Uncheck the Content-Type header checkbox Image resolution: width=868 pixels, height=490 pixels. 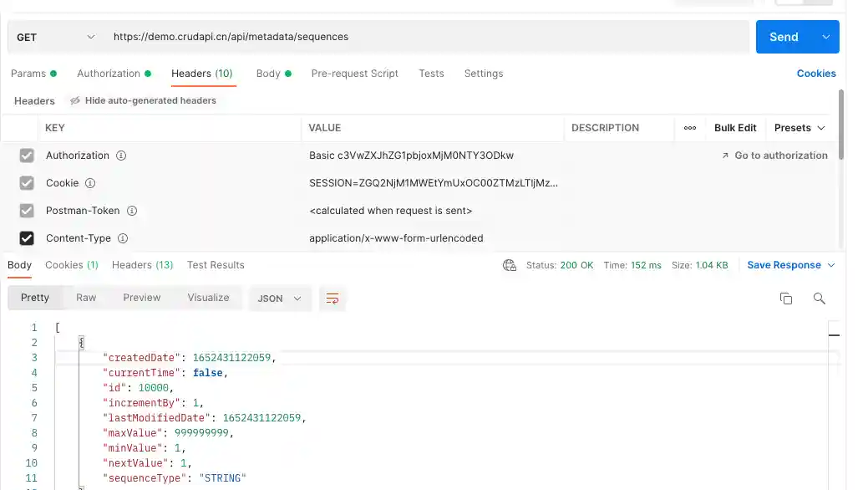[x=27, y=238]
